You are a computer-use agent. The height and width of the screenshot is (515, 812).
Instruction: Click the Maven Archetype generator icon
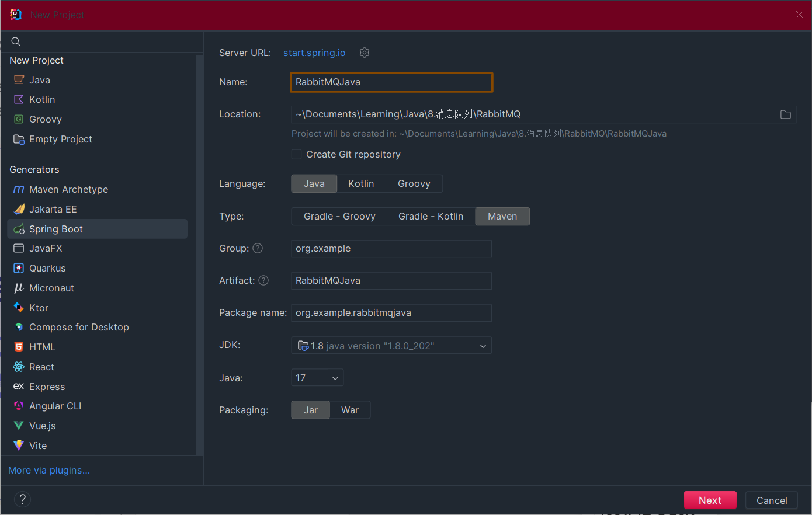[19, 189]
